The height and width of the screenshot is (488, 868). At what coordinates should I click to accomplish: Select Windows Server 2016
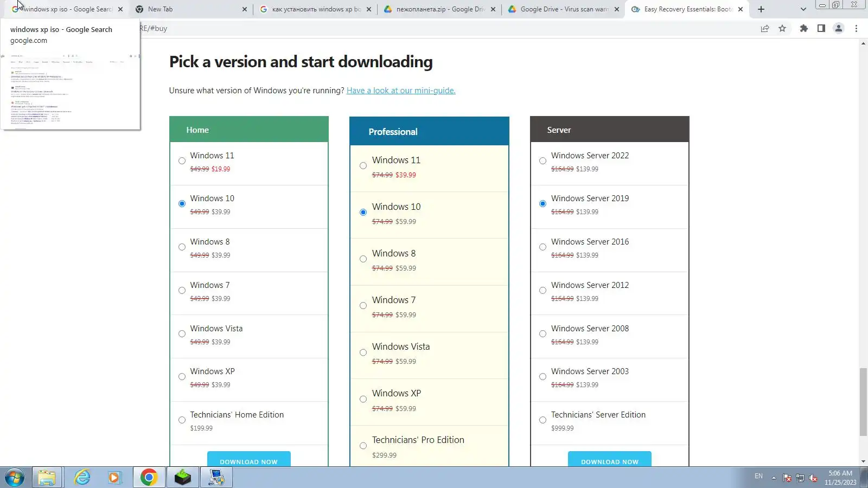pyautogui.click(x=542, y=247)
